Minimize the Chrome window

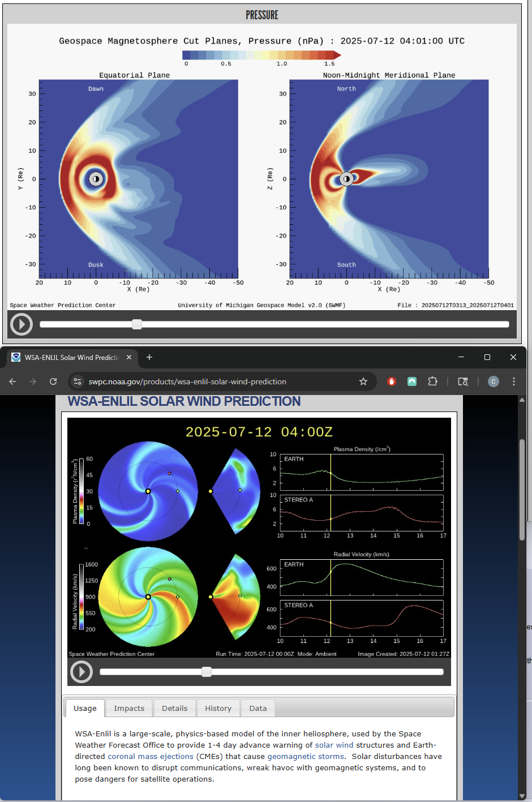461,357
